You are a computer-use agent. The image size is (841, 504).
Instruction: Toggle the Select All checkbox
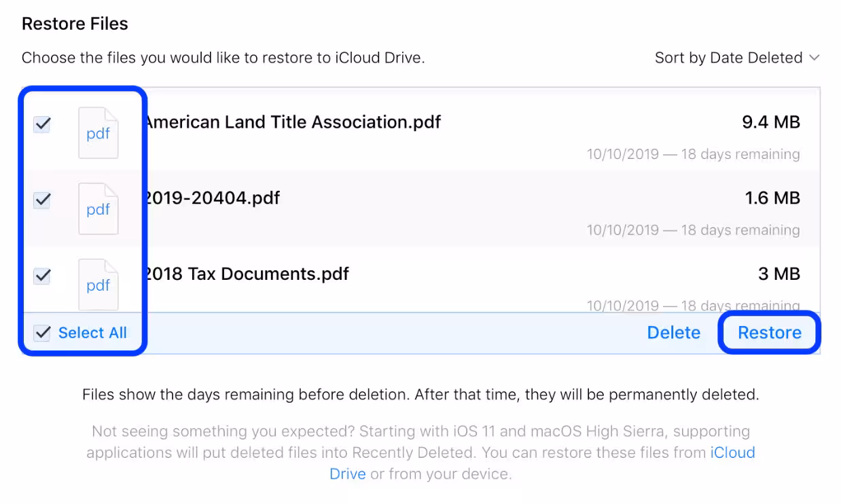[x=42, y=333]
